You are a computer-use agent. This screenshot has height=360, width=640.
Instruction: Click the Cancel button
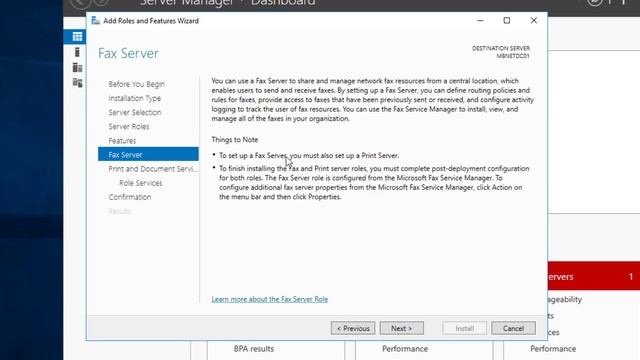pyautogui.click(x=513, y=328)
